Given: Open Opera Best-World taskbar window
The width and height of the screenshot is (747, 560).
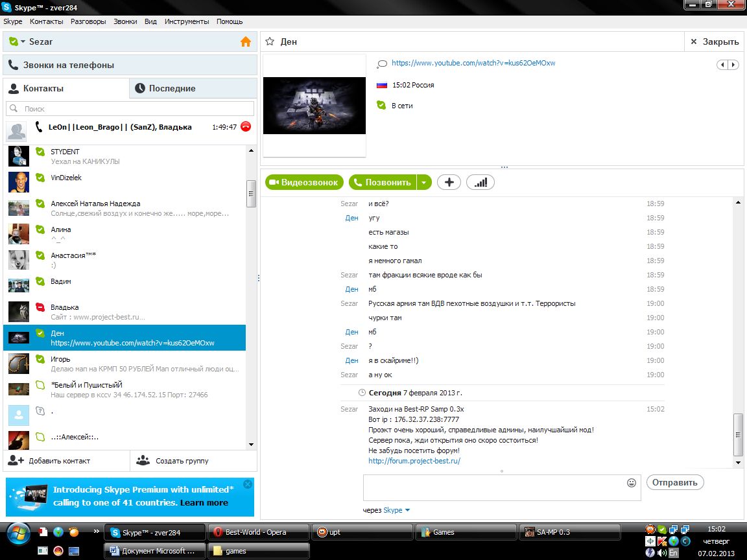Looking at the screenshot, I should 257,532.
